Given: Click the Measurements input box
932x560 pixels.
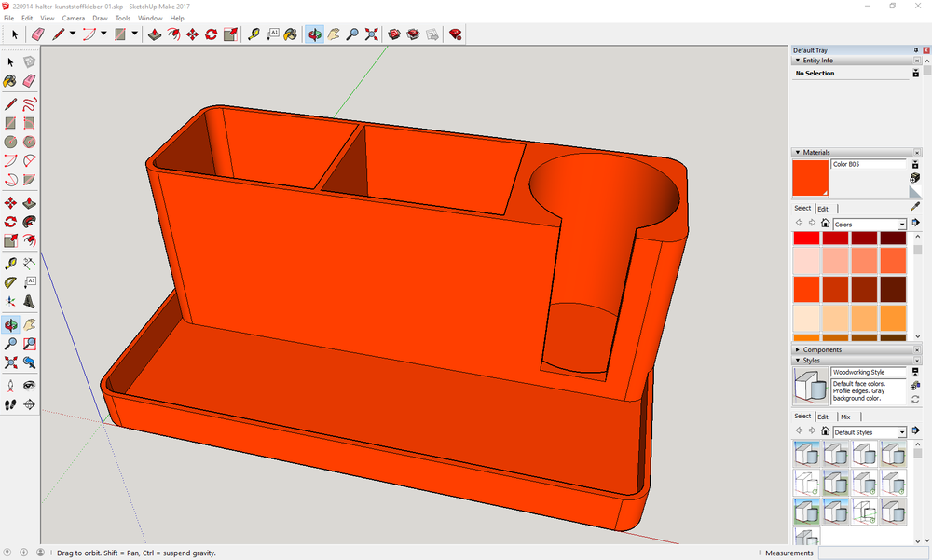Looking at the screenshot, I should (873, 553).
